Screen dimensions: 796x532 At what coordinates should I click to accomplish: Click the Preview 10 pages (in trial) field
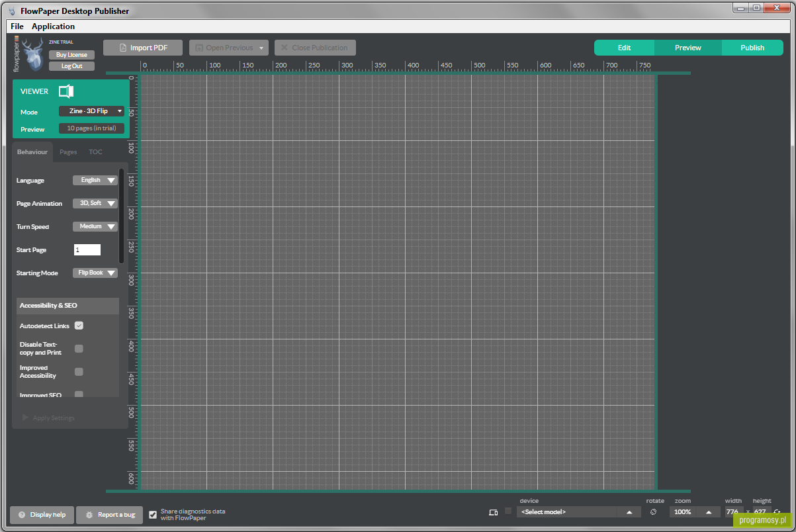point(91,128)
